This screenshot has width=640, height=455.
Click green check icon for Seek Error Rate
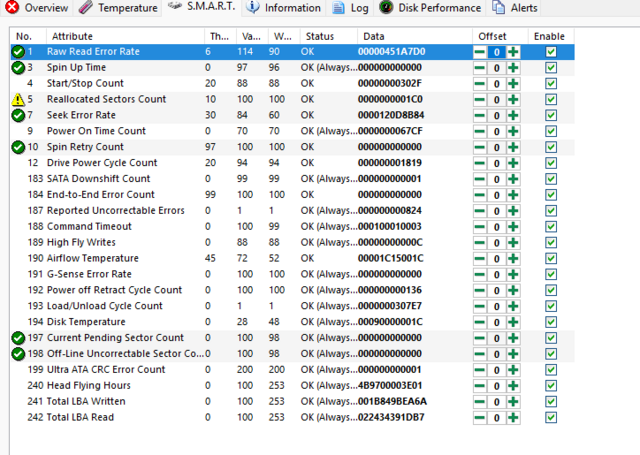18,115
